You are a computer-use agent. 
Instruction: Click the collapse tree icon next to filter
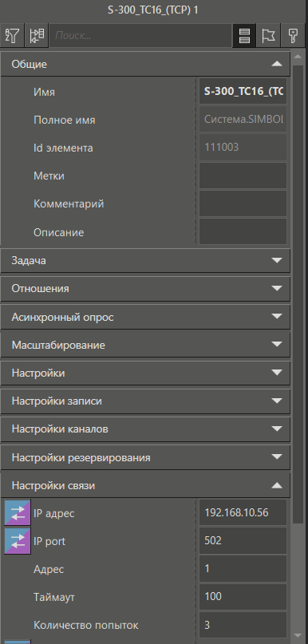coord(37,36)
